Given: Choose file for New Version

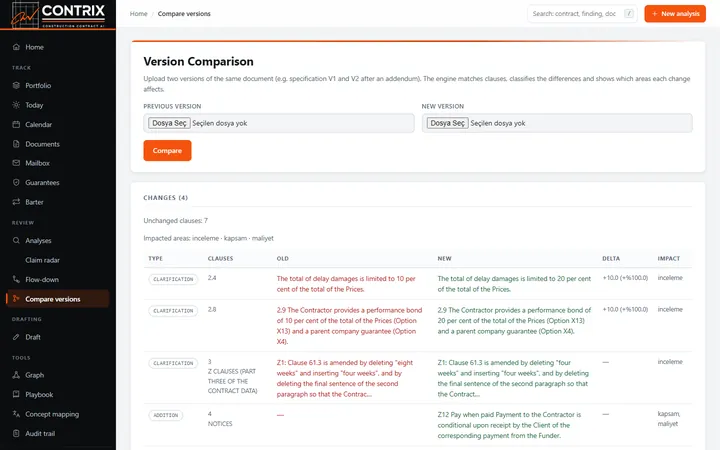Looking at the screenshot, I should pyautogui.click(x=447, y=123).
